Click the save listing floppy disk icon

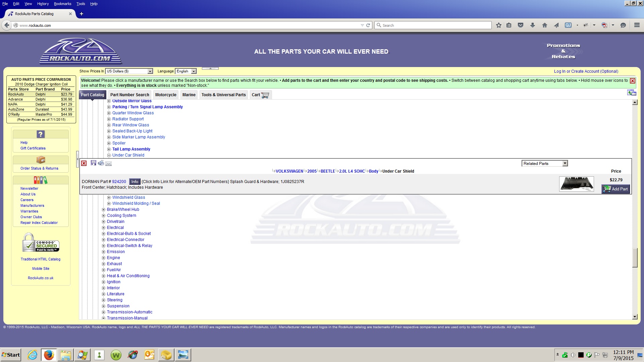(94, 163)
